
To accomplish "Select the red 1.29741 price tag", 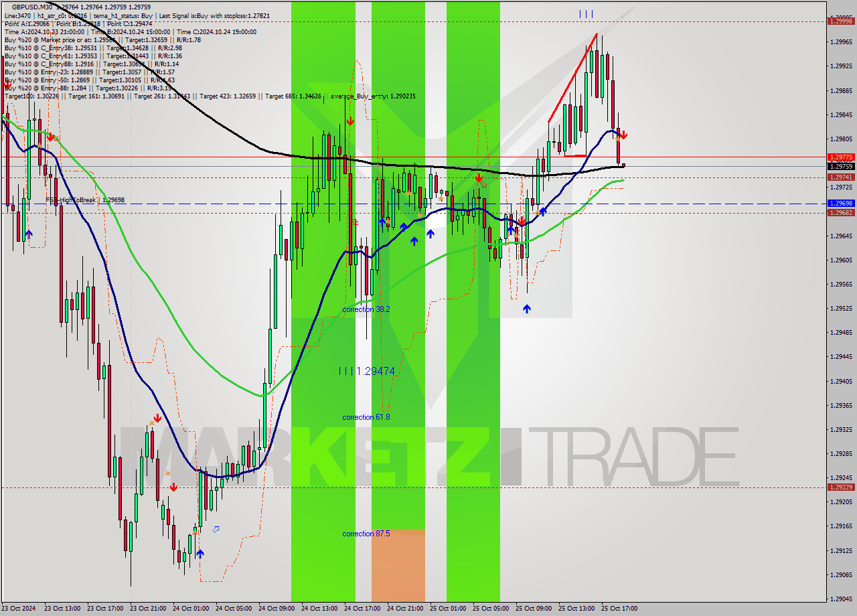I will pos(841,177).
